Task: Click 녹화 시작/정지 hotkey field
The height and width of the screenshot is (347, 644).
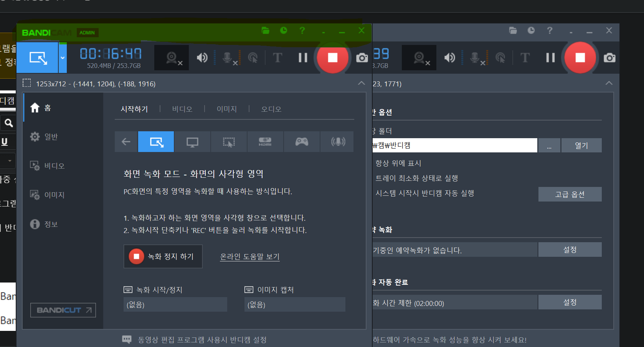Action: tap(175, 304)
